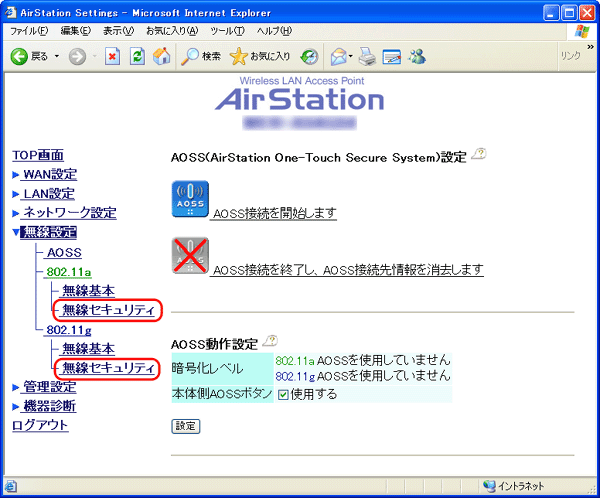600x498 pixels.
Task: Open help icon beside AOSS動作設定 heading
Action: (x=270, y=341)
